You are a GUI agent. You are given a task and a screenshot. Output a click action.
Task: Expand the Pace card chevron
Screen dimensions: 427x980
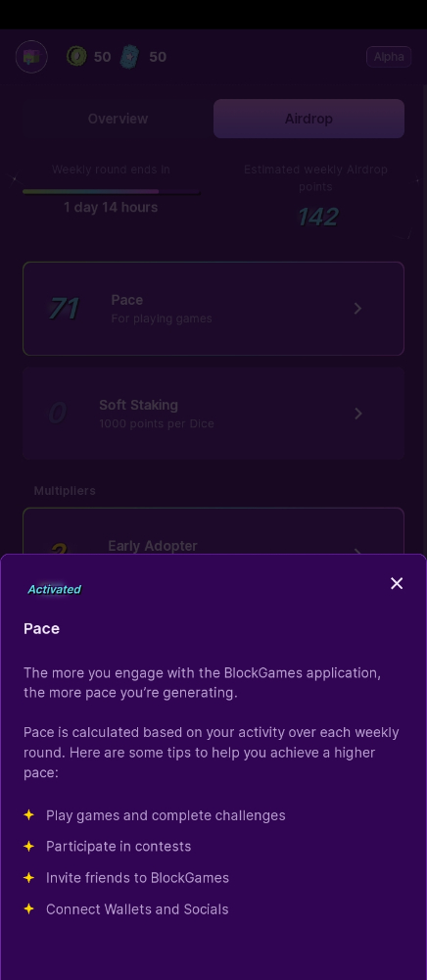[x=357, y=308]
